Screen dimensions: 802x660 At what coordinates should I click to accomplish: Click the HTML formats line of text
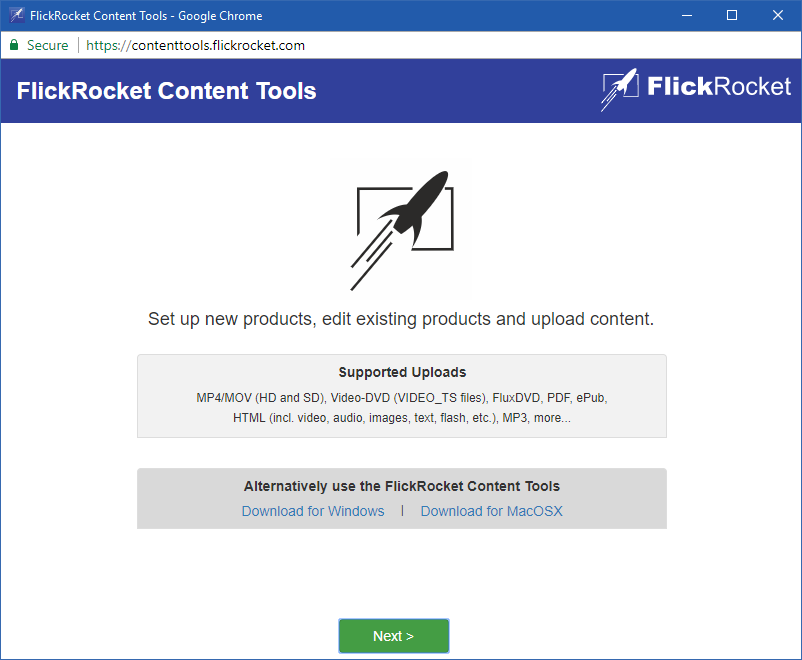click(402, 418)
